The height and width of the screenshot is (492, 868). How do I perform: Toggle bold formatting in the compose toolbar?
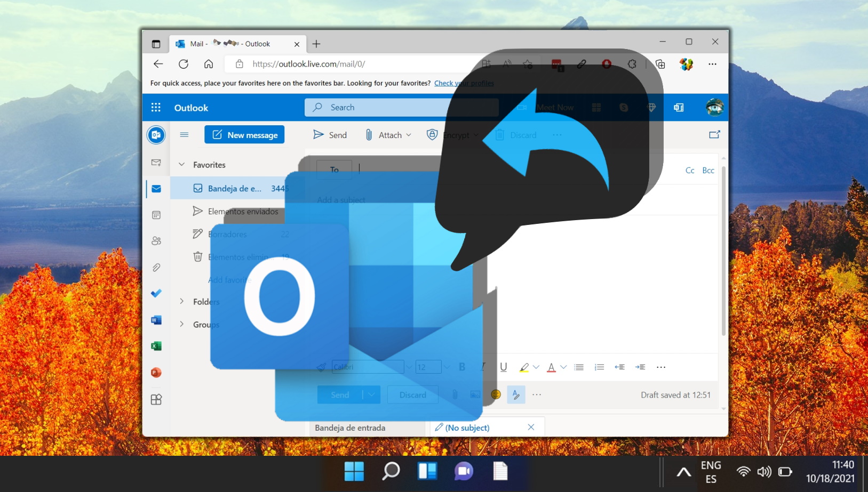point(462,367)
